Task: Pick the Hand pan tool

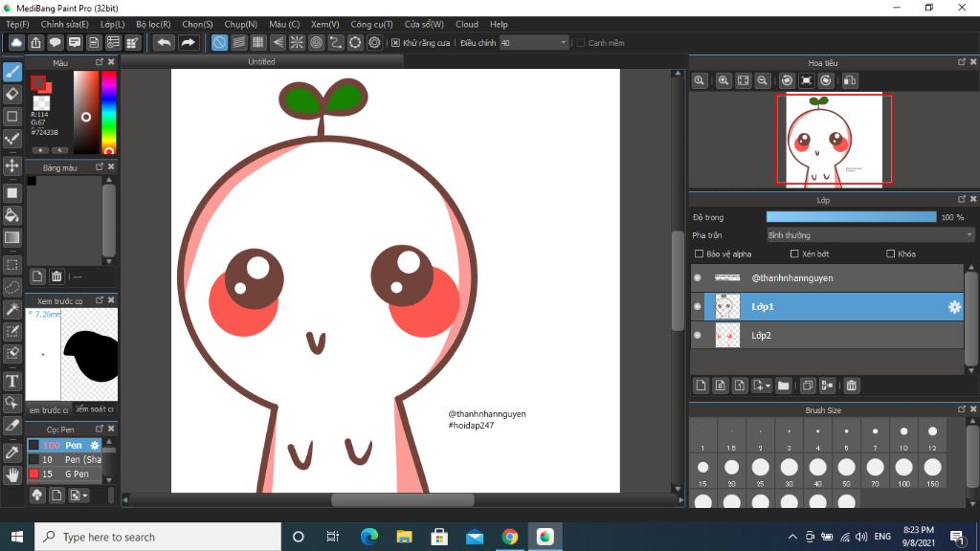Action: (12, 474)
